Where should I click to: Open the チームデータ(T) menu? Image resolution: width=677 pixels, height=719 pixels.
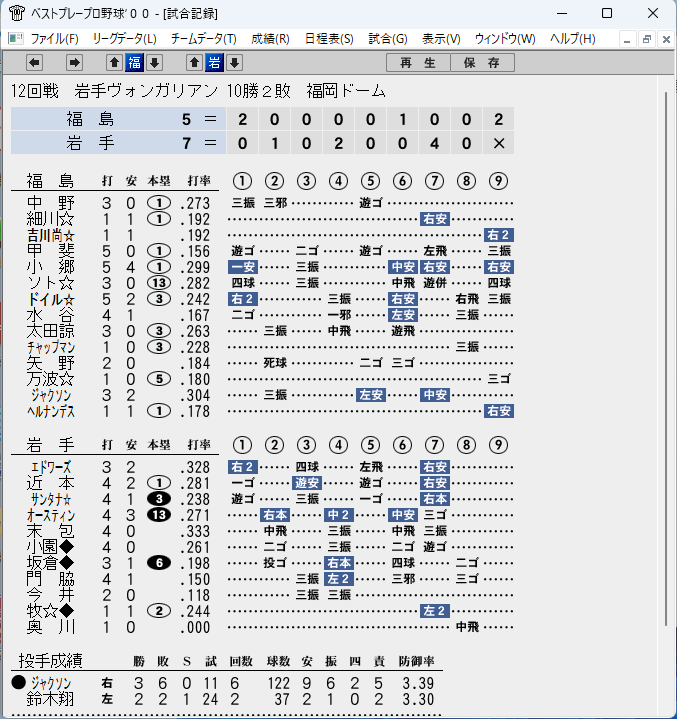[204, 39]
